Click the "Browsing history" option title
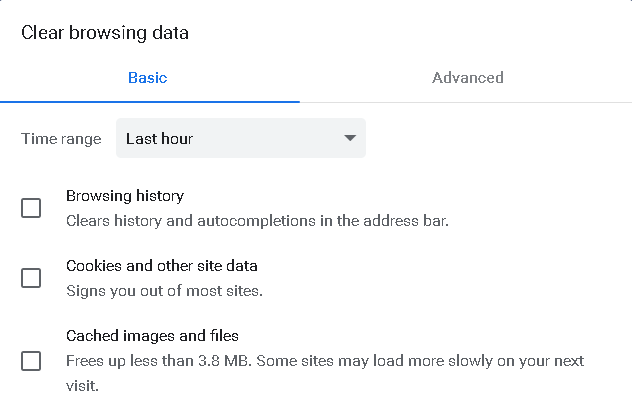The height and width of the screenshot is (406, 632). 125,196
